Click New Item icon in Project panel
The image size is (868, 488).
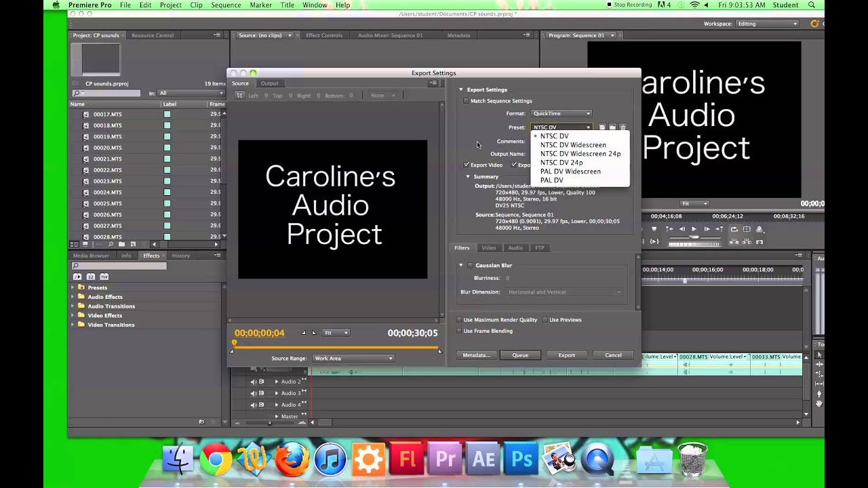click(133, 244)
